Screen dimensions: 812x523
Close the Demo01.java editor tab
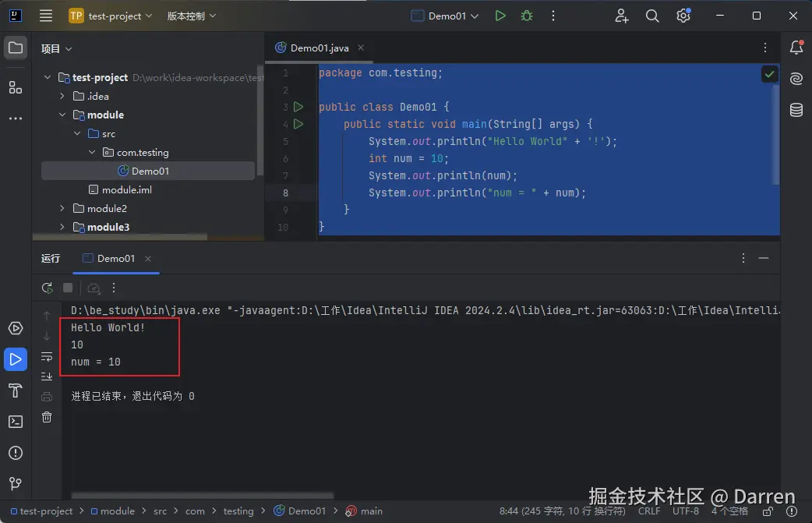361,48
